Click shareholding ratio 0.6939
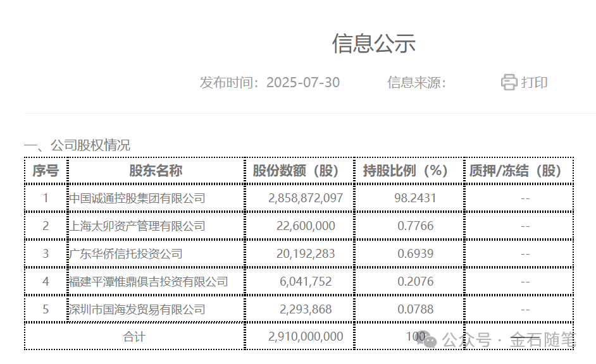 click(416, 253)
